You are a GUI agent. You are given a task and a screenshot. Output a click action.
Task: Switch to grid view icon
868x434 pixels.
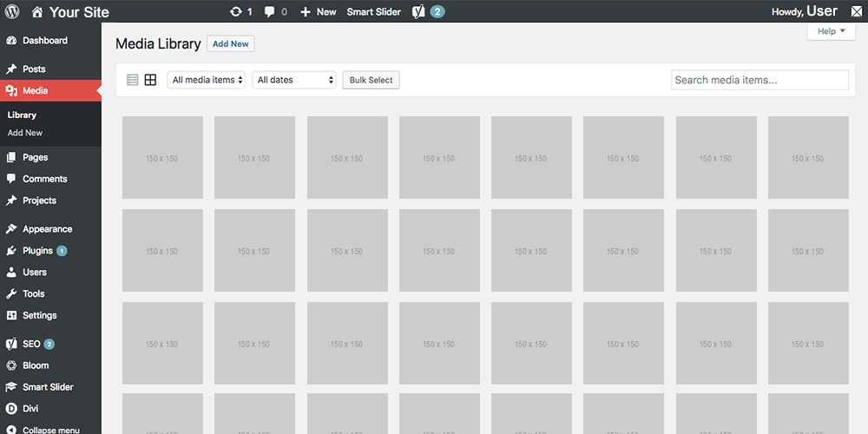(150, 80)
